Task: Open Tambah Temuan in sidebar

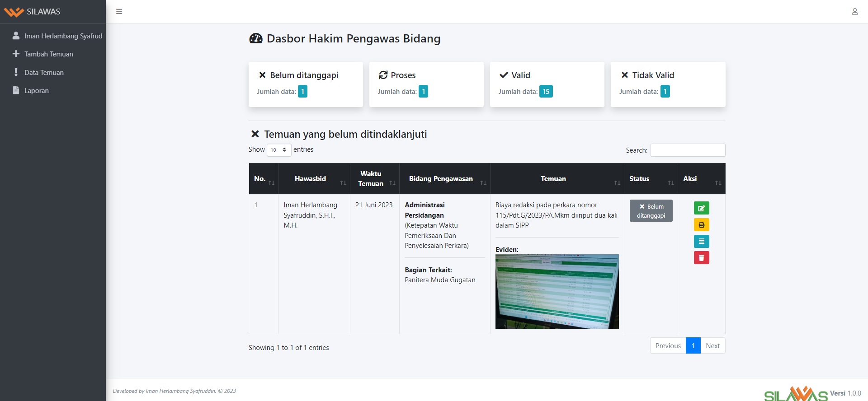Action: click(48, 54)
